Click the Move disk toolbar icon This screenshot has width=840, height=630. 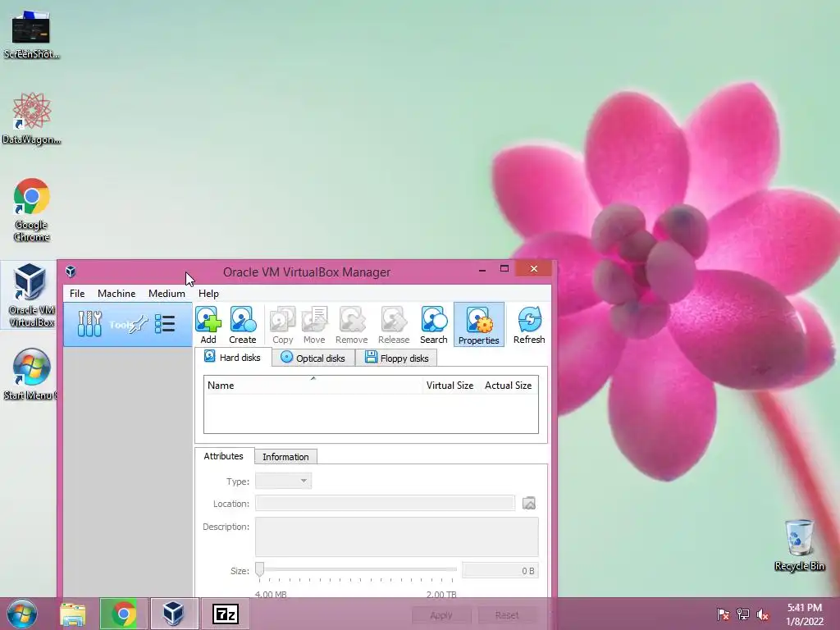pos(314,324)
